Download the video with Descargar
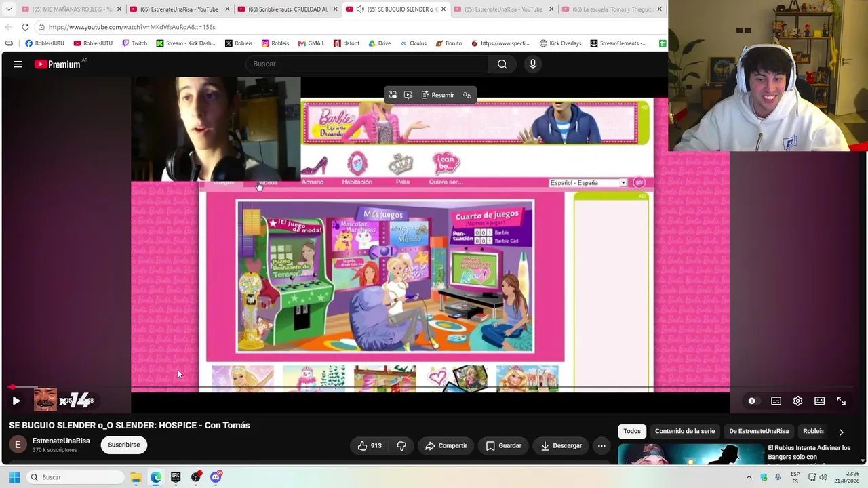The height and width of the screenshot is (488, 868). click(561, 445)
